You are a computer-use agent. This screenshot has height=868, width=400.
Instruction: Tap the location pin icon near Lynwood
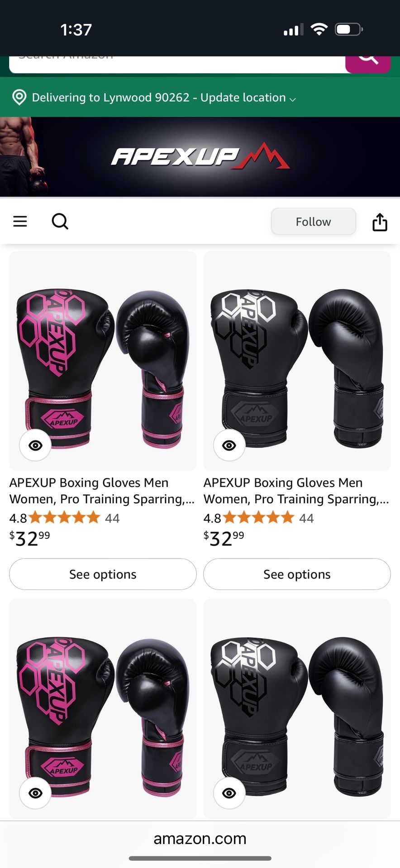coord(19,97)
